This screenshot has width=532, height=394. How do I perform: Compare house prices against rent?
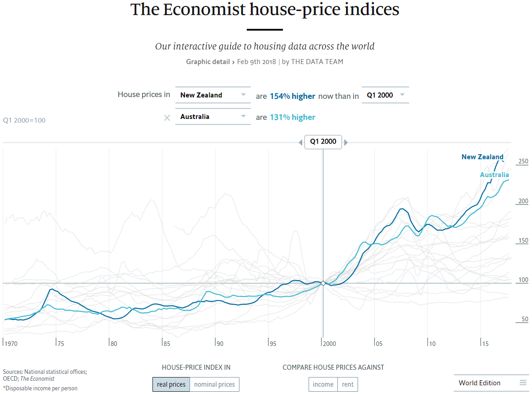(x=348, y=384)
